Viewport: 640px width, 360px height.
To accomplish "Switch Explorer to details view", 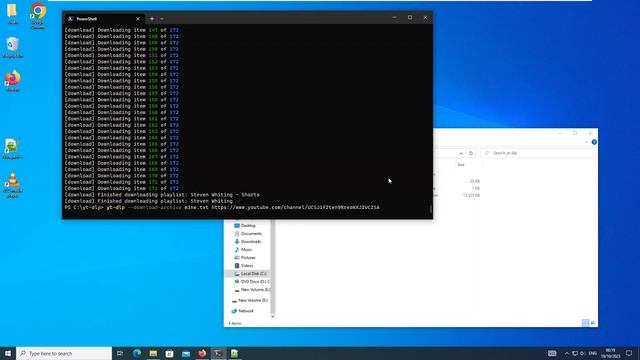I will point(586,323).
